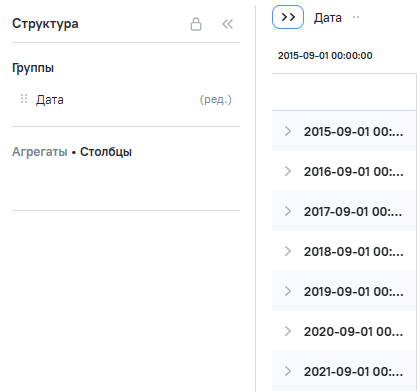This screenshot has height=392, width=417.
Task: Expand the 2017-09-01 row
Action: coord(288,211)
